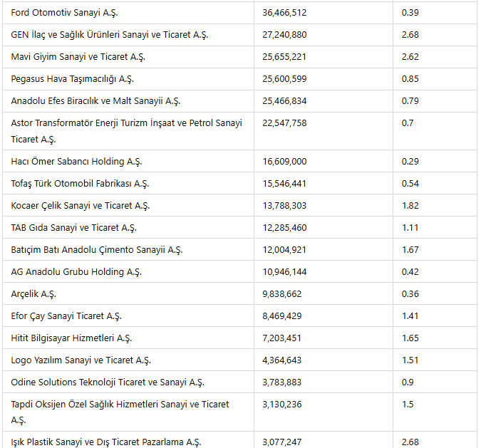Click the value 16,609,000
The height and width of the screenshot is (448, 481).
pyautogui.click(x=284, y=161)
